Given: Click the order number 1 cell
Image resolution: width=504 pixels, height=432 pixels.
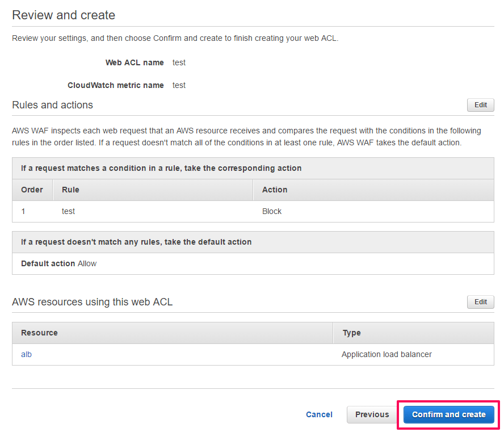Looking at the screenshot, I should click(x=23, y=211).
